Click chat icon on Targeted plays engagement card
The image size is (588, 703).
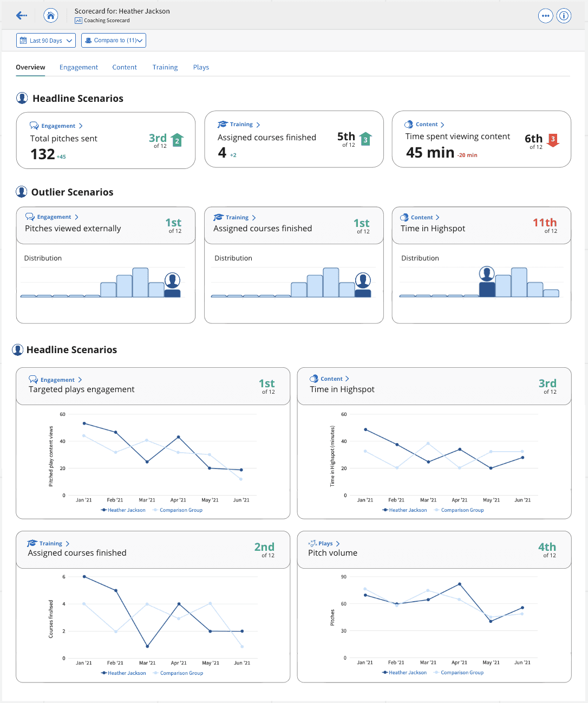pyautogui.click(x=33, y=380)
